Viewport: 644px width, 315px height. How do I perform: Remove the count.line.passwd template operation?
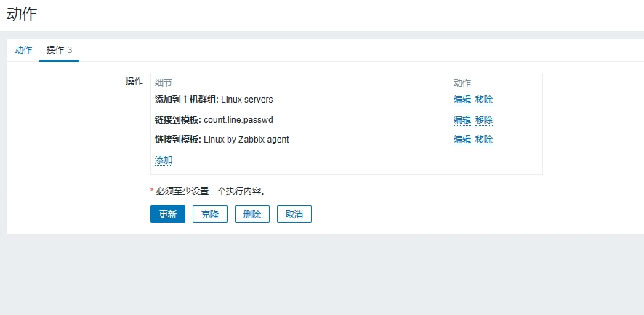484,120
